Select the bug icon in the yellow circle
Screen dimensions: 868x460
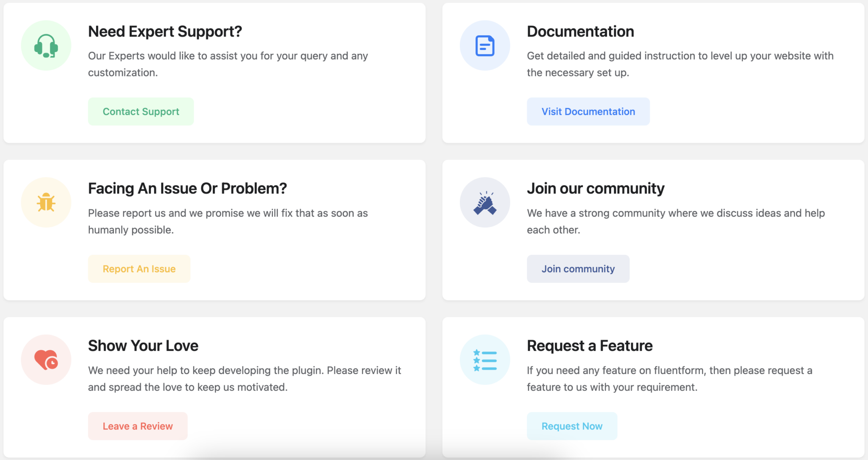click(x=46, y=202)
